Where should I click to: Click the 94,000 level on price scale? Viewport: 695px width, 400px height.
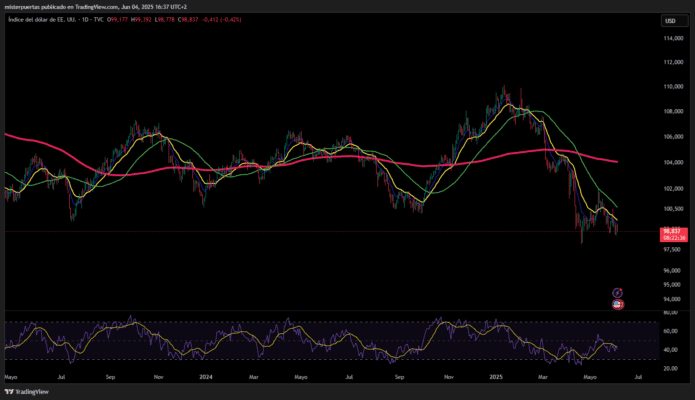(x=671, y=299)
